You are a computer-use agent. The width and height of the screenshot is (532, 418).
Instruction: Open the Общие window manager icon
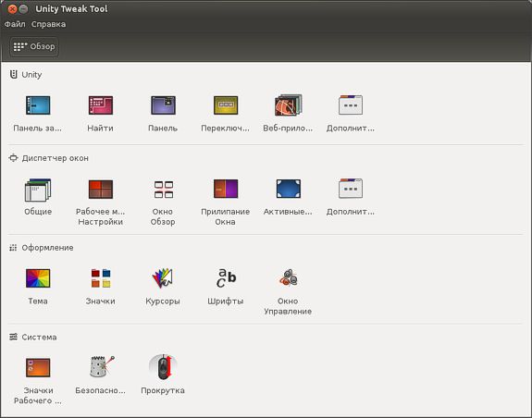[x=38, y=190]
